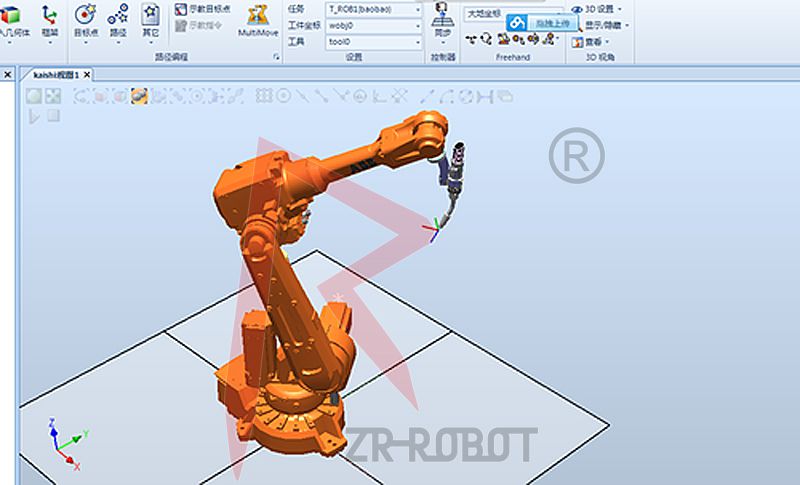Click the stop square in viewport toolbar
The width and height of the screenshot is (800, 485).
click(x=53, y=116)
